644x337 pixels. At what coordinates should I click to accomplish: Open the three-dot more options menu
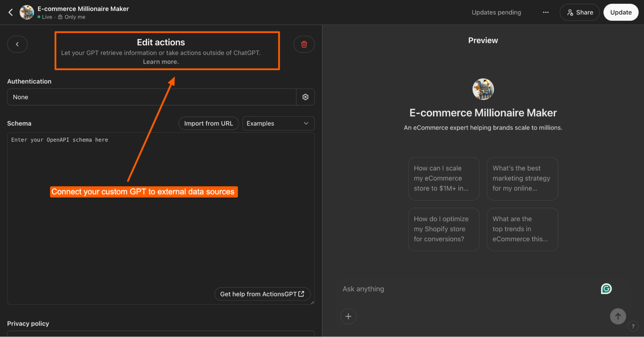[545, 12]
